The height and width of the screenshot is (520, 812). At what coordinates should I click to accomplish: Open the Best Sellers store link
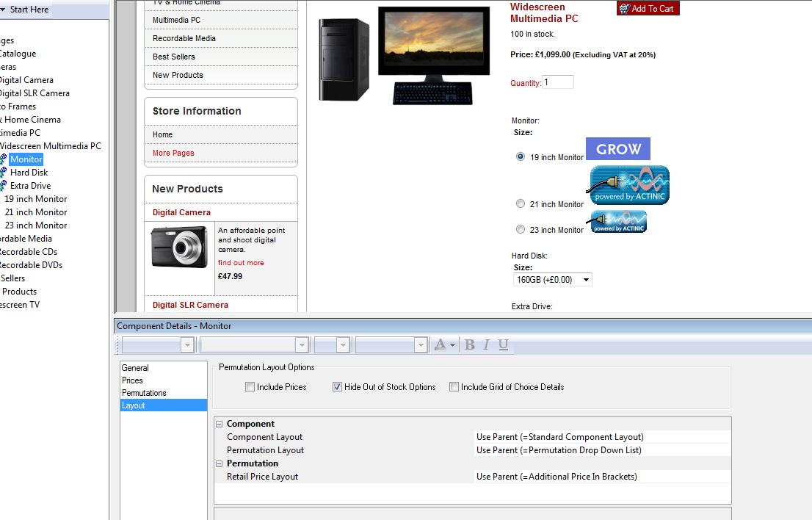click(x=174, y=57)
